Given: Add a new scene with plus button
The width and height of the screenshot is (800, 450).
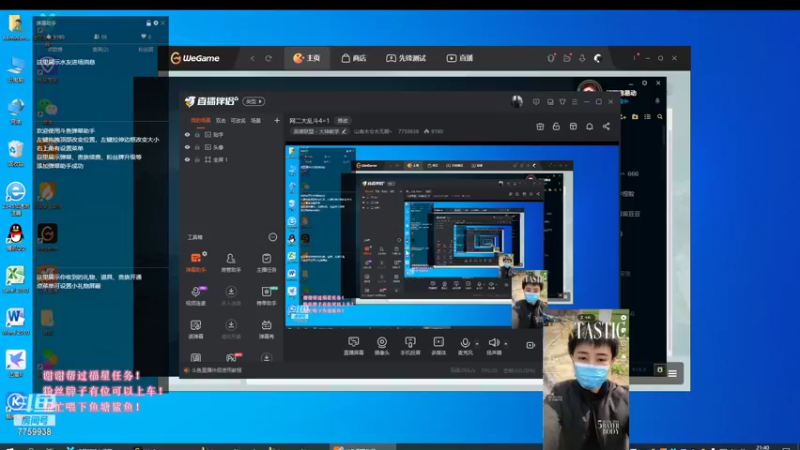Looking at the screenshot, I should [x=277, y=120].
